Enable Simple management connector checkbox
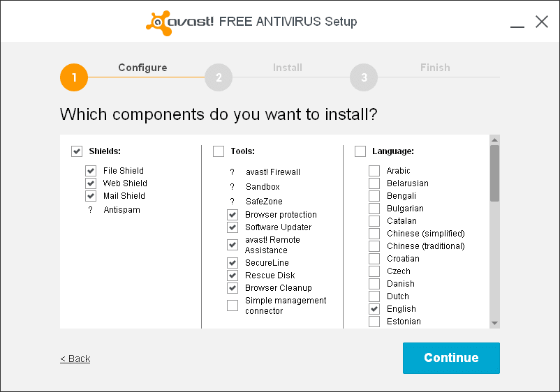The height and width of the screenshot is (392, 560). point(233,306)
